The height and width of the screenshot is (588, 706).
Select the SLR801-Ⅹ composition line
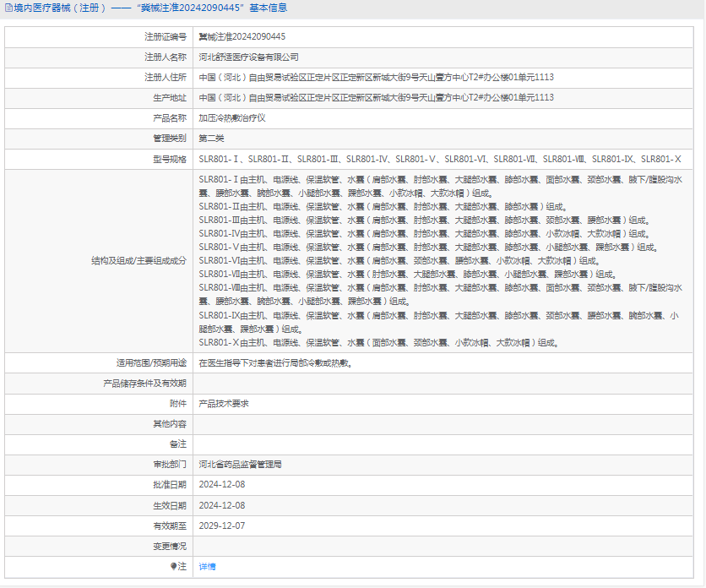click(x=379, y=343)
